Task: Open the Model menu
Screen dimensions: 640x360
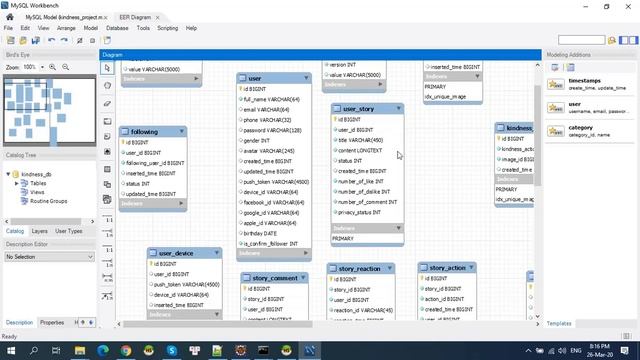Action: click(91, 28)
